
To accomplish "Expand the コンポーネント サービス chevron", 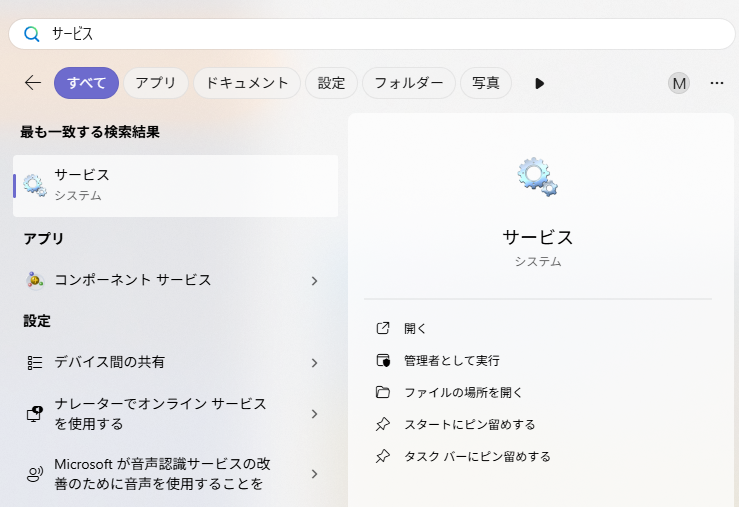I will tap(314, 281).
